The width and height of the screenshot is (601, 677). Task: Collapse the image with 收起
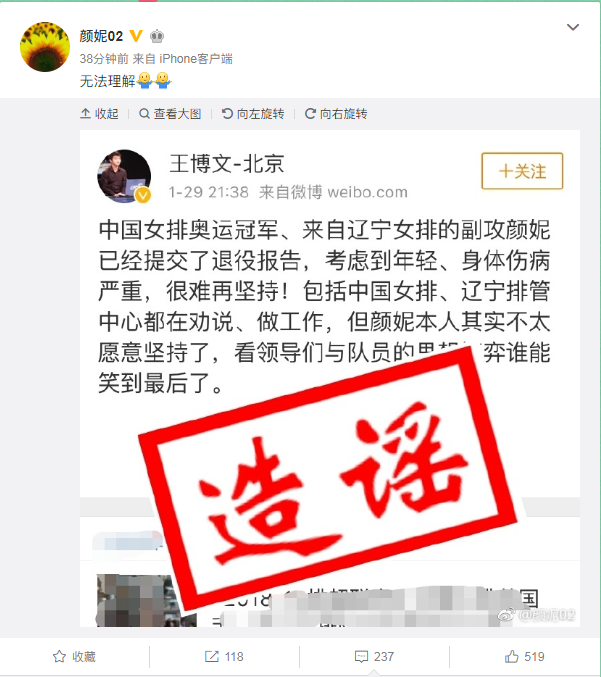(x=99, y=114)
